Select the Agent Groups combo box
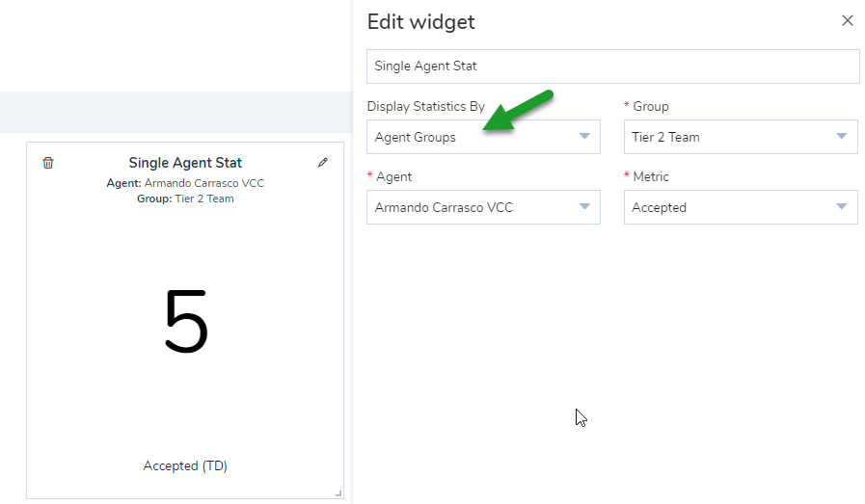Image resolution: width=865 pixels, height=504 pixels. pyautogui.click(x=483, y=137)
